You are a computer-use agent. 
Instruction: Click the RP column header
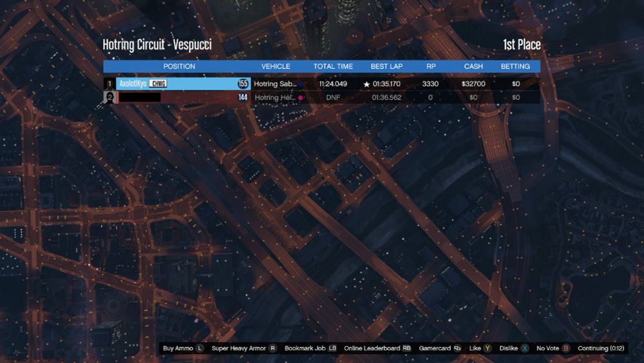431,66
